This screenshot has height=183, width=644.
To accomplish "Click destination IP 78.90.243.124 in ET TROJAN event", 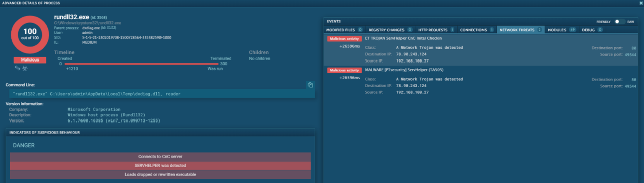I will [411, 54].
